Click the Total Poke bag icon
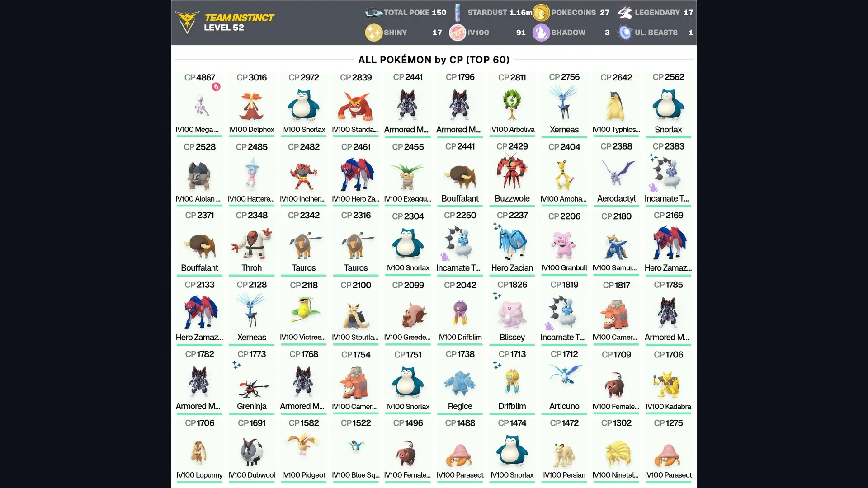The width and height of the screenshot is (868, 488). pos(373,13)
